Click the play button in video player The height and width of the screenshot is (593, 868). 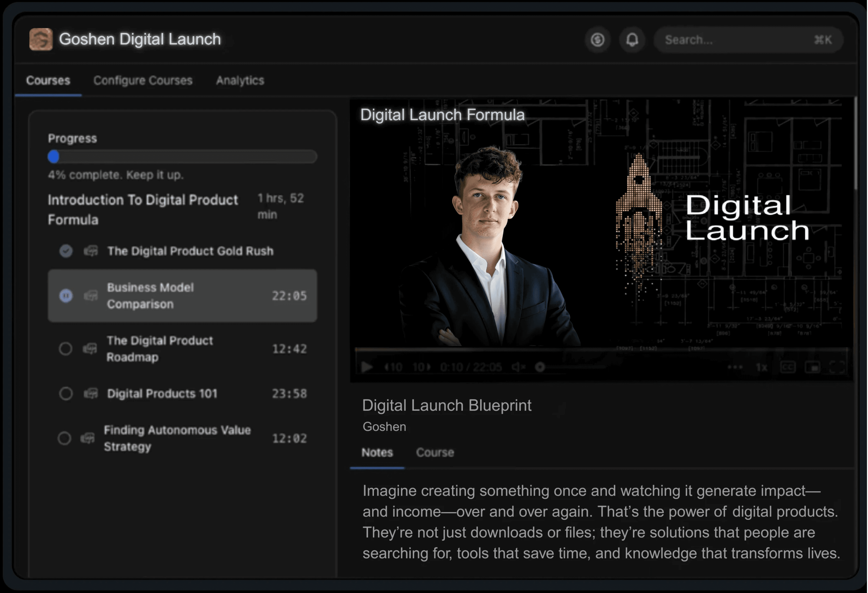tap(367, 368)
